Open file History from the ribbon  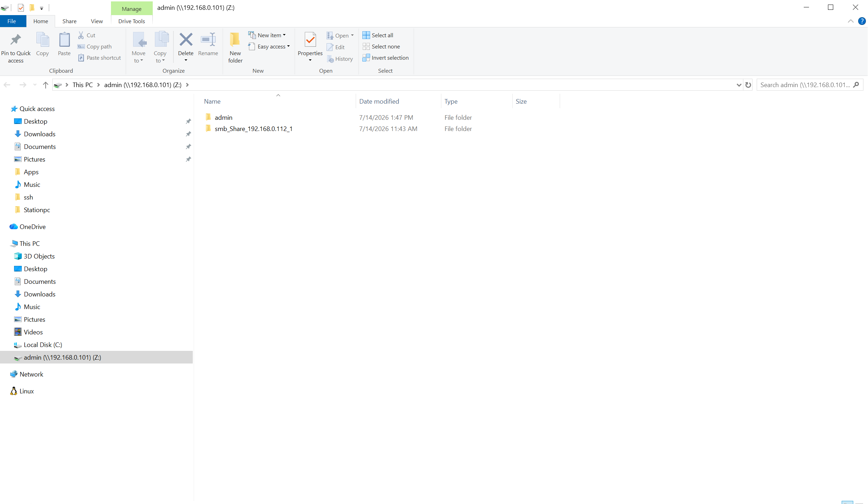tap(340, 59)
